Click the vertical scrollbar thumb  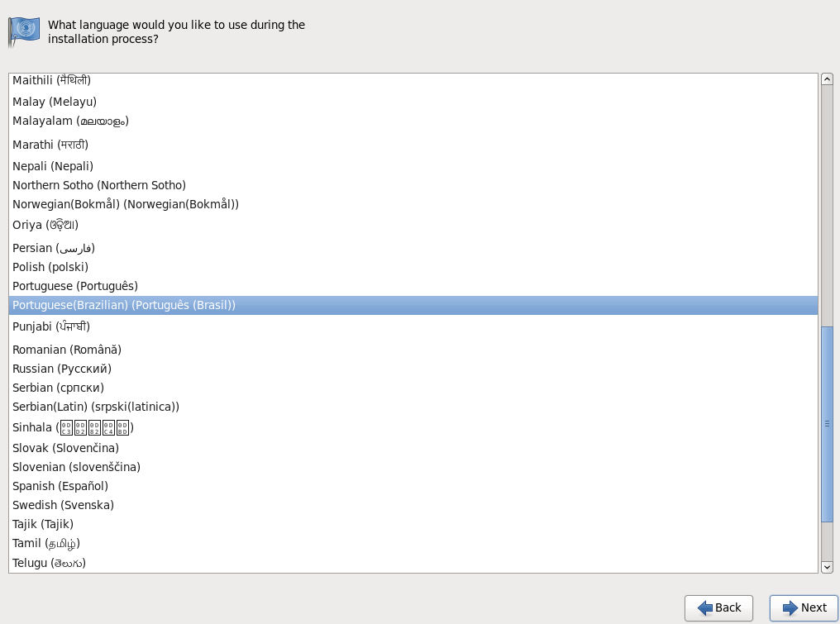[827, 424]
